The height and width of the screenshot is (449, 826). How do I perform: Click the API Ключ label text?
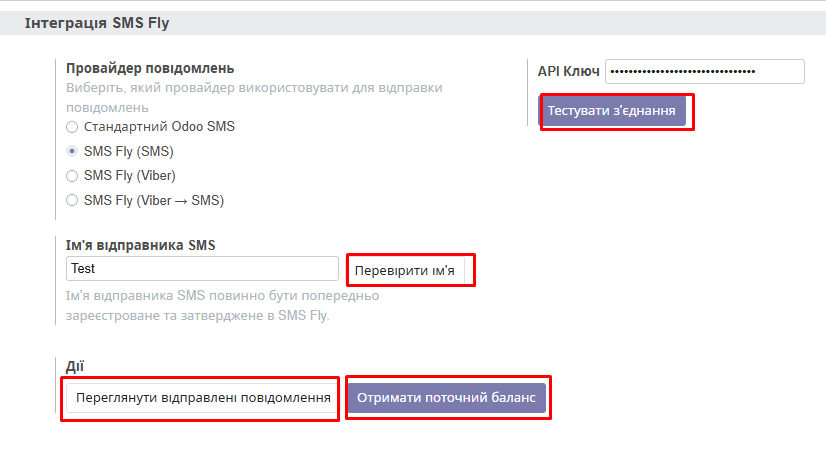coord(568,72)
